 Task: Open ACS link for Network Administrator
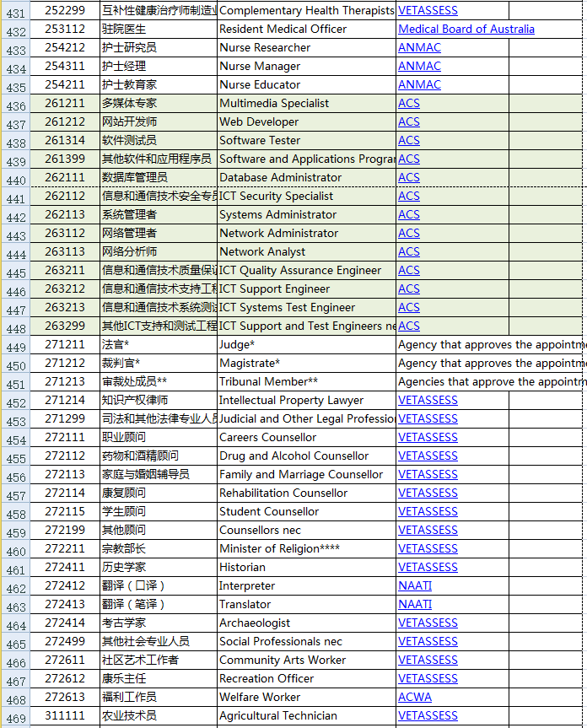pyautogui.click(x=409, y=234)
